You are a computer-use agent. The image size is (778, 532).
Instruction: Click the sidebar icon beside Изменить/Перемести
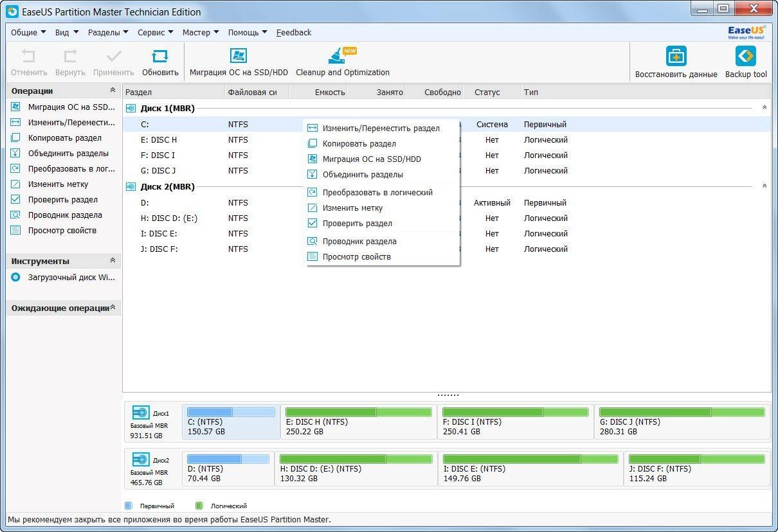click(15, 122)
